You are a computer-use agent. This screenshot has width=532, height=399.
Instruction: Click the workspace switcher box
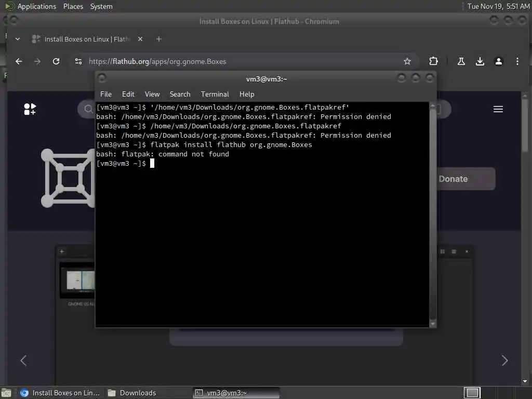[x=472, y=393]
